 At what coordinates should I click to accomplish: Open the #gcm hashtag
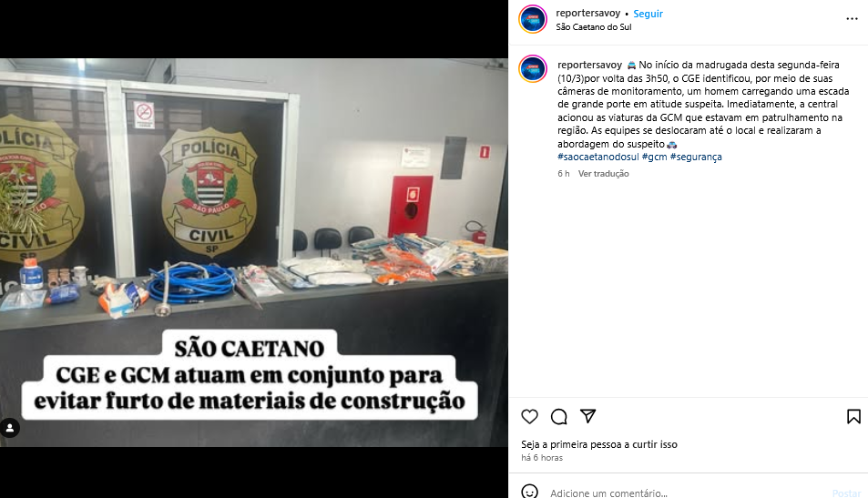(654, 158)
